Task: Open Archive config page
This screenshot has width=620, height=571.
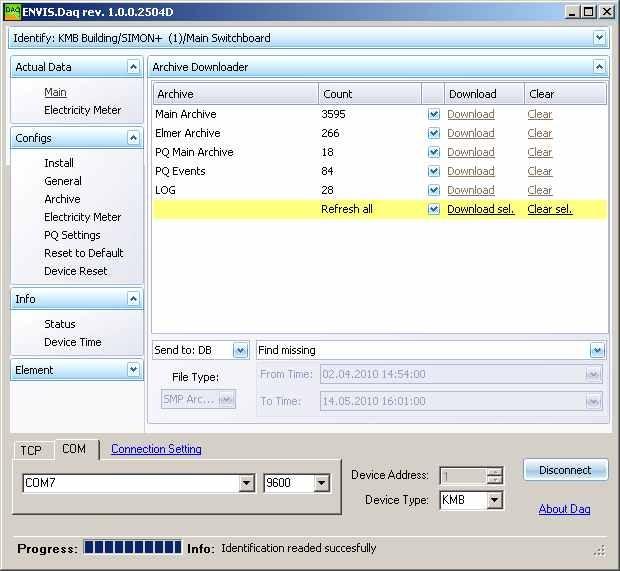Action: pos(62,199)
